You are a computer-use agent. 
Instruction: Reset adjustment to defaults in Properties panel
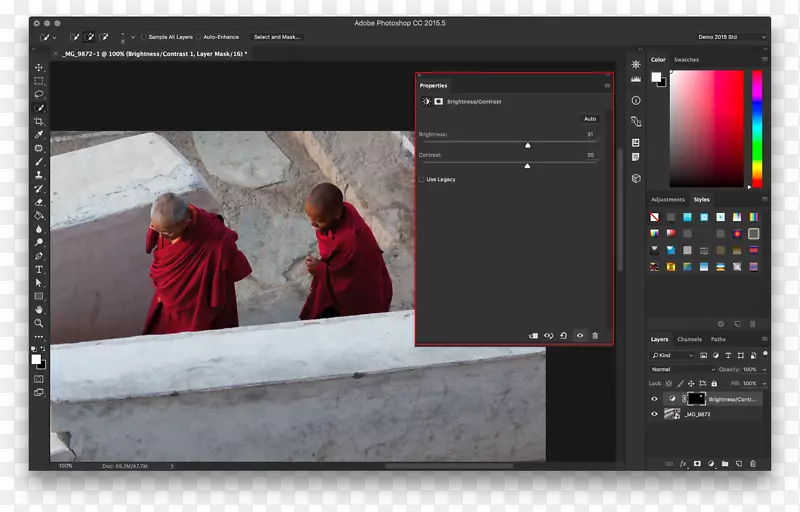564,336
